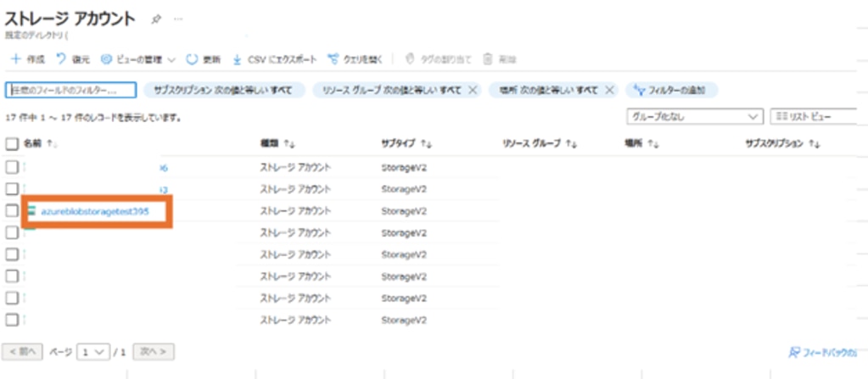Open the リソース グループ filter pill
This screenshot has height=379, width=868.
coord(390,90)
